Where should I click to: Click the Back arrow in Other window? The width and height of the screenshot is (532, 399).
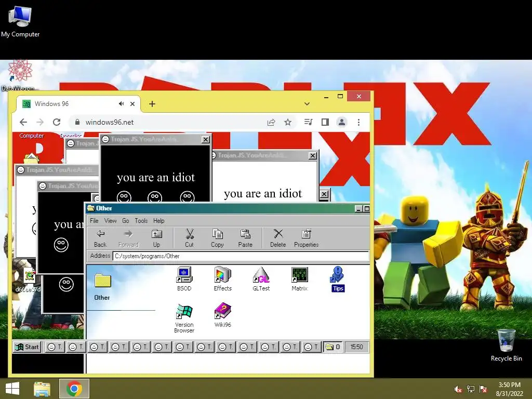pyautogui.click(x=100, y=238)
